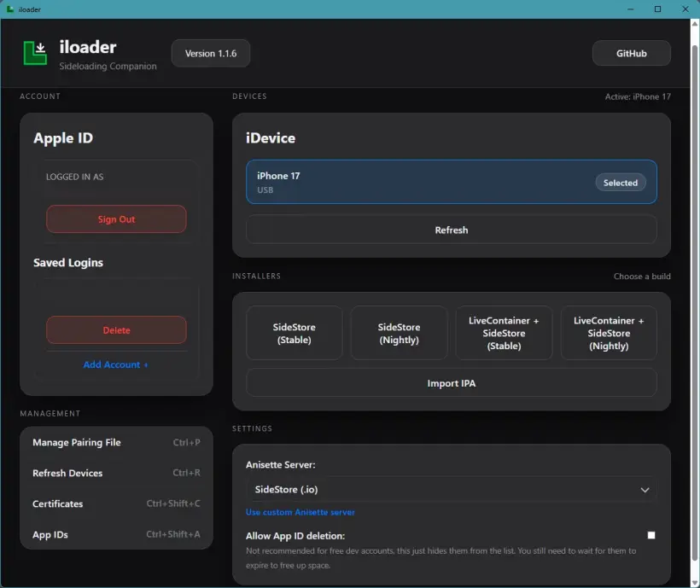This screenshot has height=588, width=700.
Task: Expand the Anisette Server dropdown
Action: 452,489
